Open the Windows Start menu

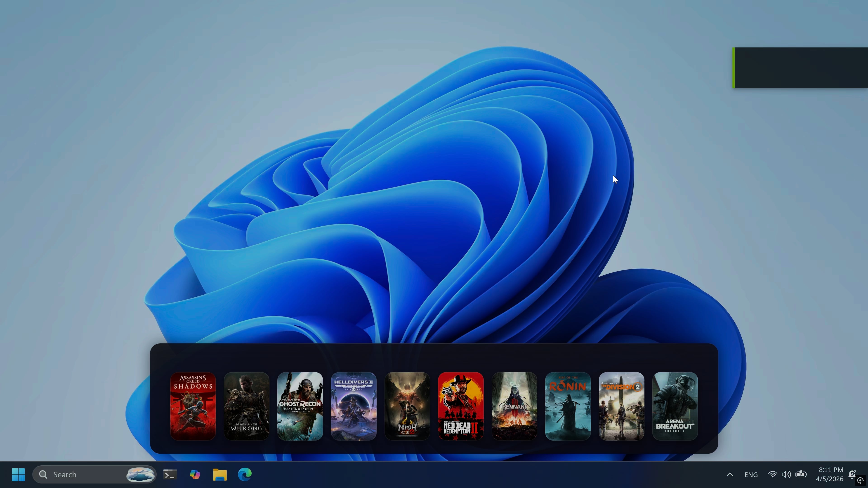click(x=18, y=474)
